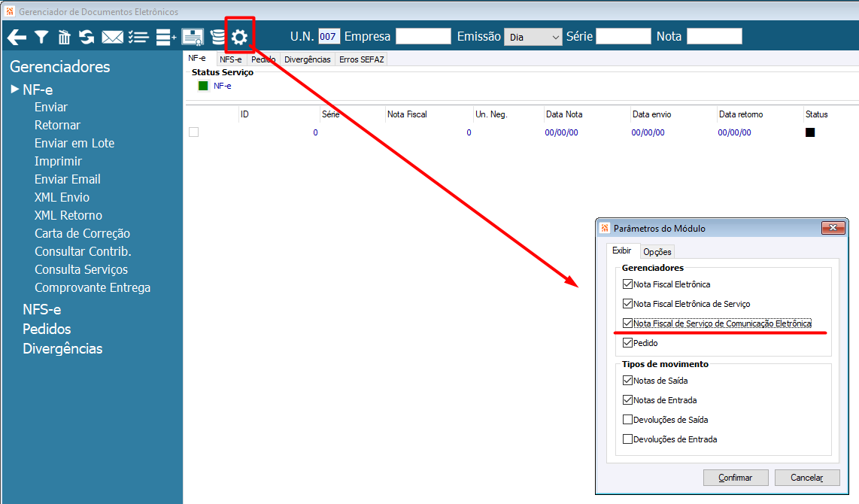
Task: Collapse the NF-e tree arrow
Action: [15, 89]
